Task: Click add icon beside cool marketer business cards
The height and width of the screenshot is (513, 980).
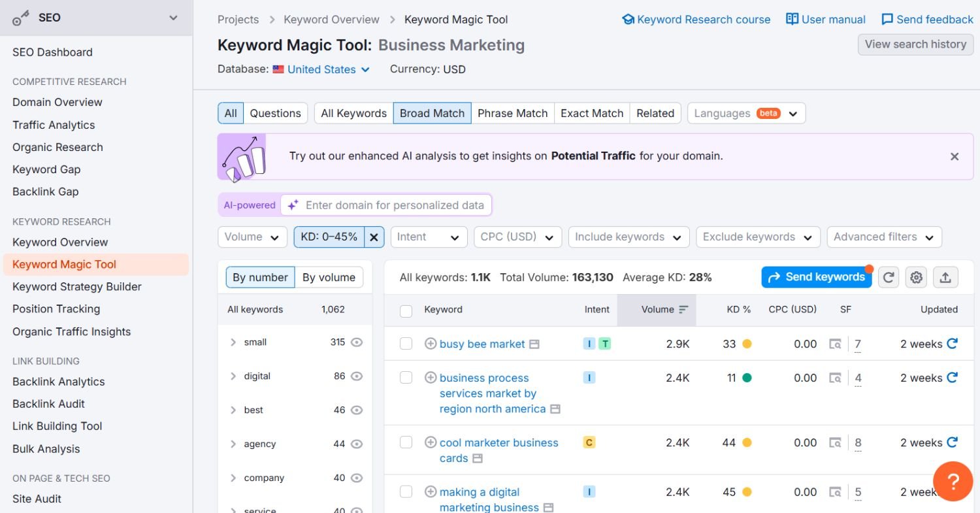Action: click(x=431, y=442)
